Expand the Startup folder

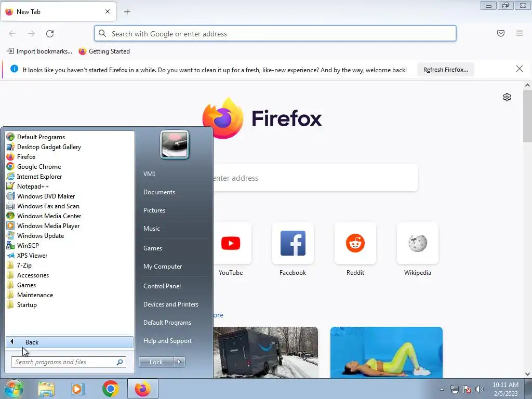tap(70, 304)
